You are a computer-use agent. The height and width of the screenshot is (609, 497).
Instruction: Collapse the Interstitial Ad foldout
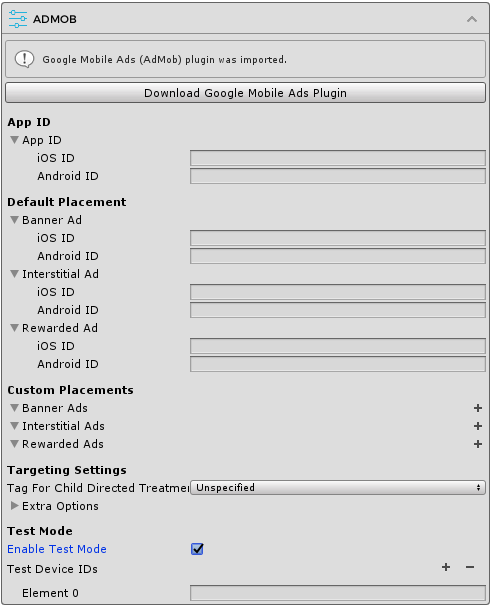[14, 274]
